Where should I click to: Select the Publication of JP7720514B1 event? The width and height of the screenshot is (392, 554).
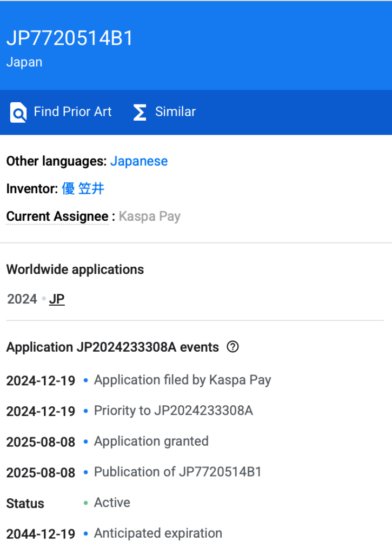click(177, 472)
